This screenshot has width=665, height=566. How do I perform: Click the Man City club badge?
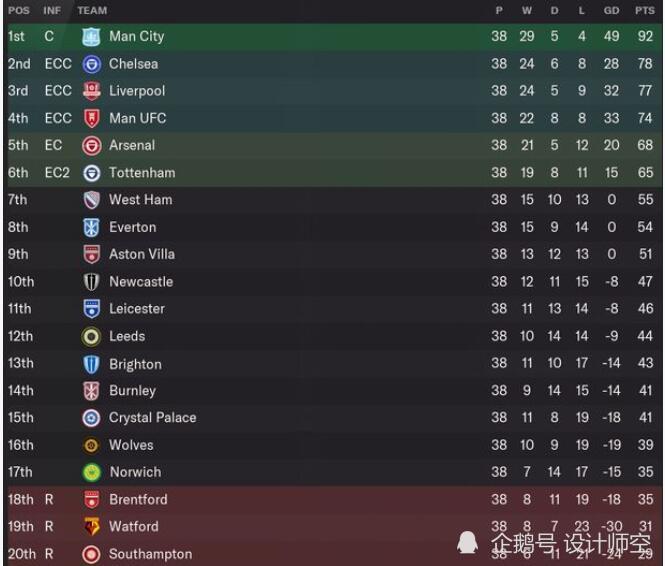(91, 37)
